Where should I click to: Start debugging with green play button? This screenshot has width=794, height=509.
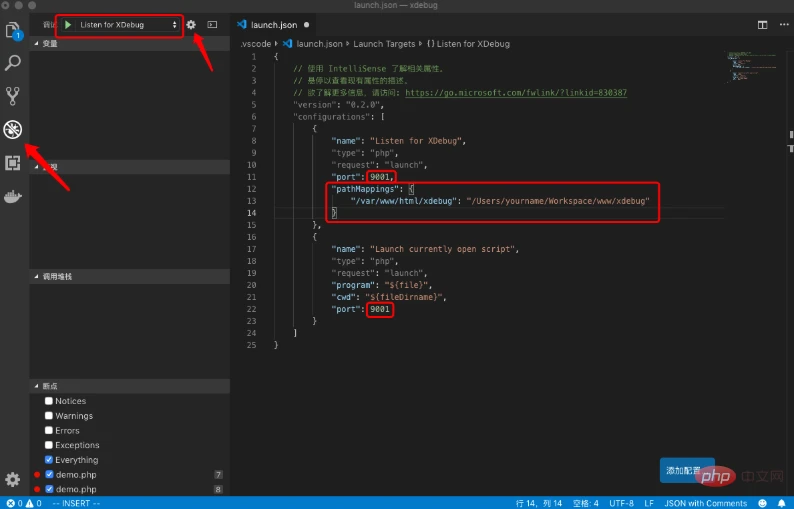[68, 25]
